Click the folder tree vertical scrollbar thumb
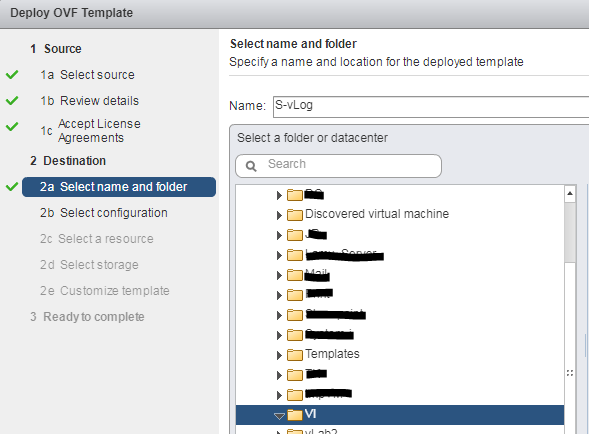Image resolution: width=589 pixels, height=434 pixels. [570, 233]
